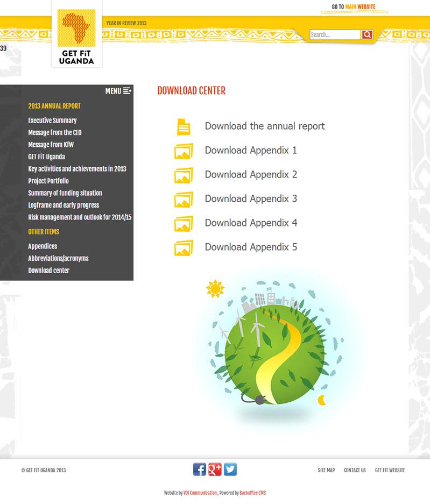Click the red search magnifier button
The image size is (430, 504).
pyautogui.click(x=367, y=34)
